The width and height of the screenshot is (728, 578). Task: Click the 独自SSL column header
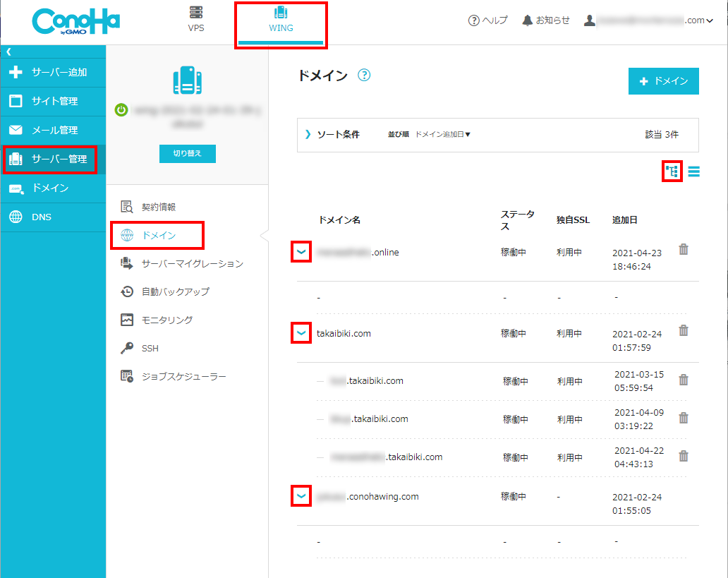tap(573, 220)
